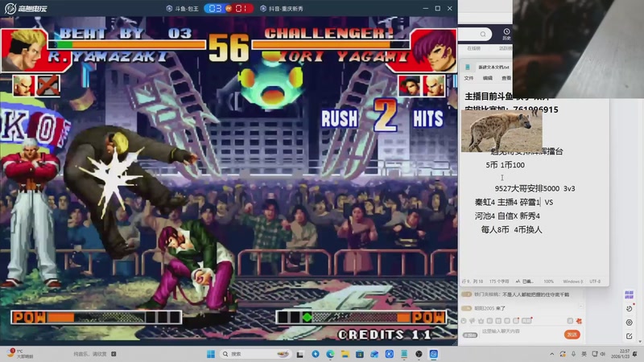Open the 100% zoom level in Notepad status bar
Screen dimensions: 644x362
pyautogui.click(x=549, y=282)
